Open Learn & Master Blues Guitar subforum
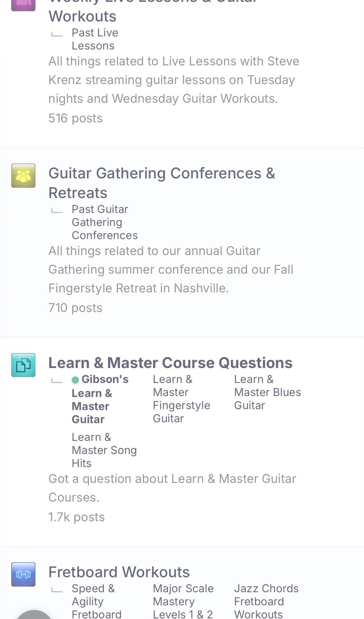This screenshot has height=619, width=364. (x=267, y=392)
